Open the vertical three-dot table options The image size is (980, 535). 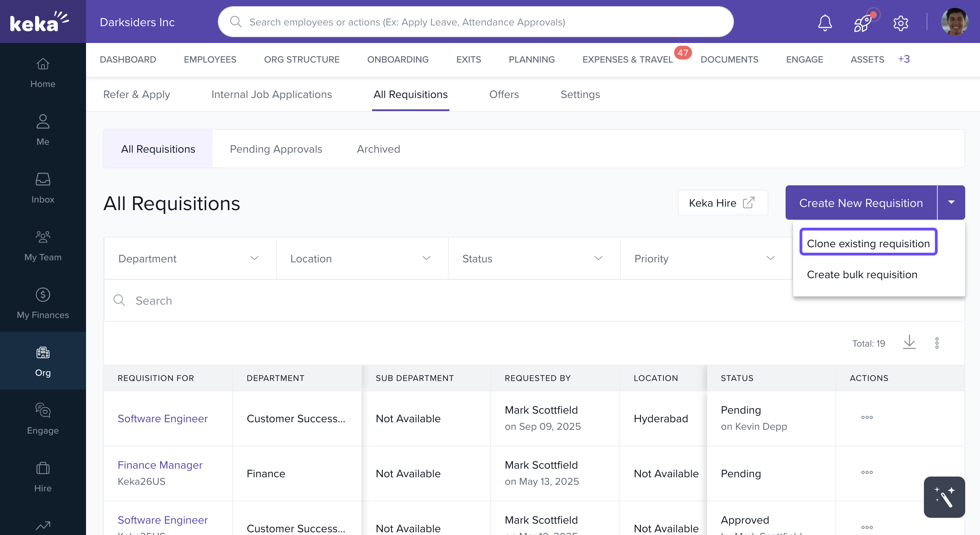click(937, 343)
